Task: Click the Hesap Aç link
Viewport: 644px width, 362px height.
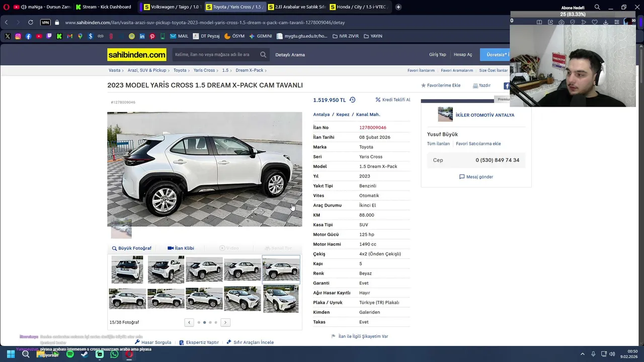Action: (x=463, y=54)
